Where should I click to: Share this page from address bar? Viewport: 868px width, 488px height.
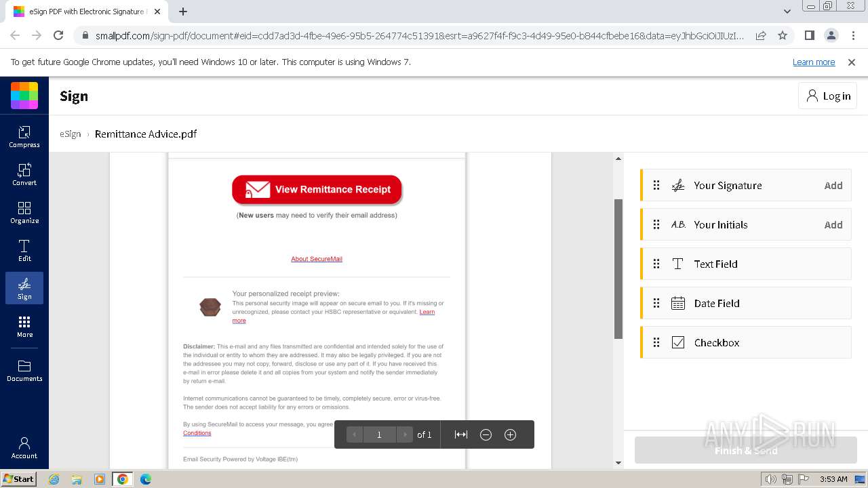(x=761, y=36)
